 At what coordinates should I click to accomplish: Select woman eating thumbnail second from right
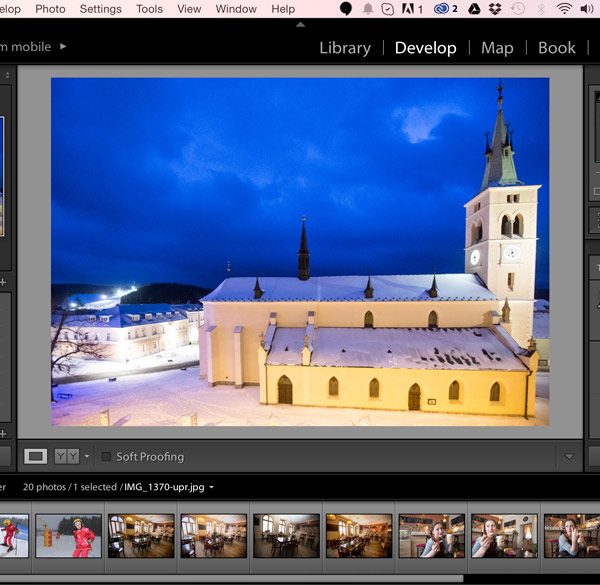coord(504,536)
